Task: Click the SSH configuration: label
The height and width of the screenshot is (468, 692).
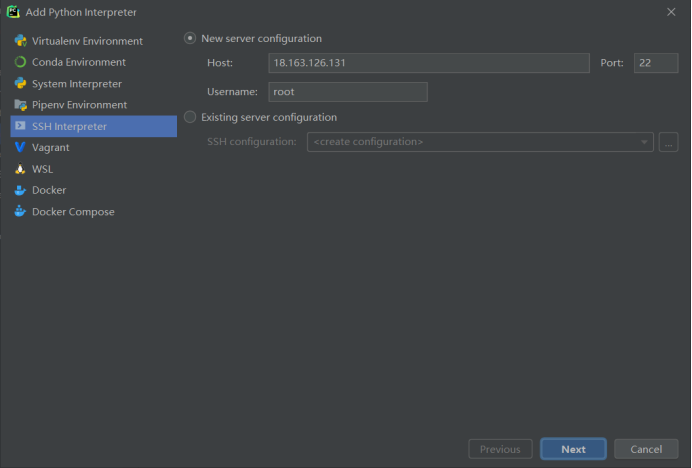Action: pyautogui.click(x=252, y=142)
